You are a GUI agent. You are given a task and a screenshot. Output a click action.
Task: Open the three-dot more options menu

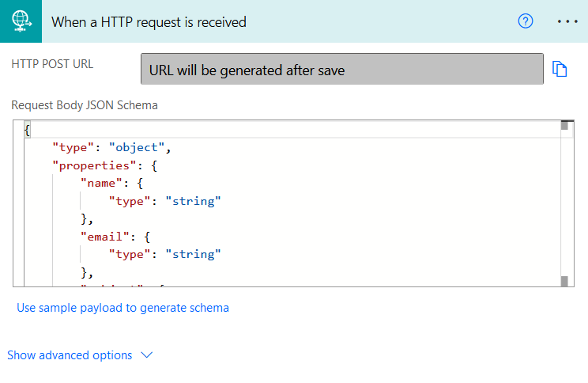pyautogui.click(x=567, y=21)
